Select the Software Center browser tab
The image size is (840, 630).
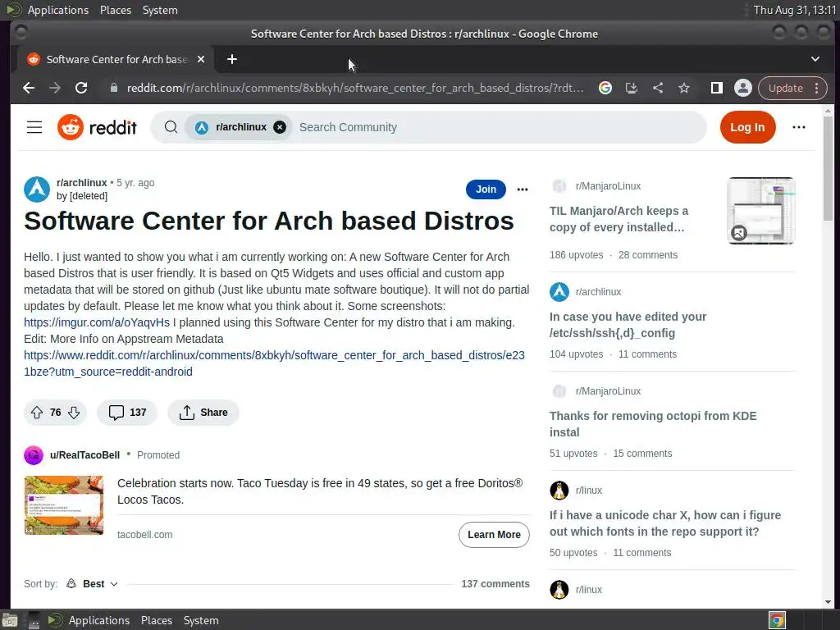point(116,59)
